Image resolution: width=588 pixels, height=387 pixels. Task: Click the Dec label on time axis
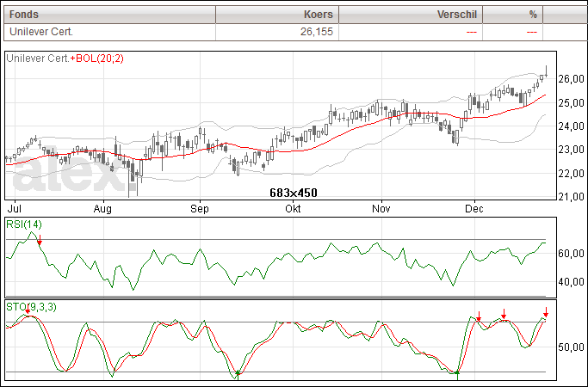[x=474, y=209]
